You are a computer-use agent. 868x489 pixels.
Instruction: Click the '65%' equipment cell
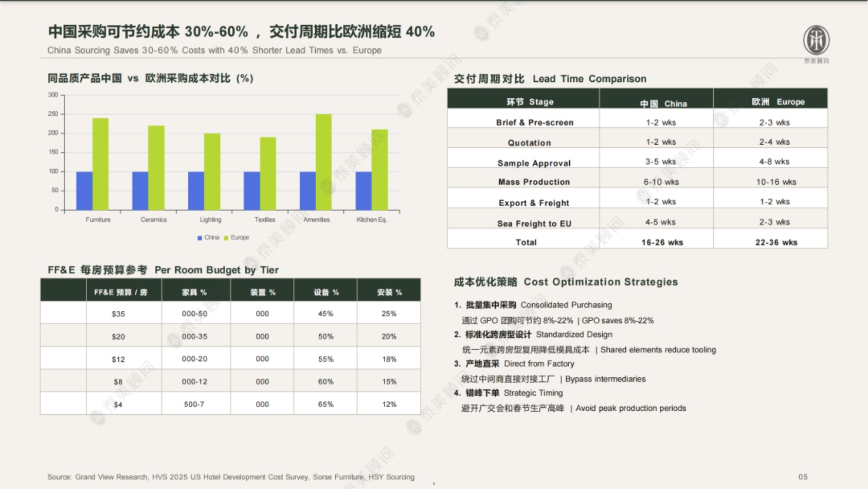325,405
